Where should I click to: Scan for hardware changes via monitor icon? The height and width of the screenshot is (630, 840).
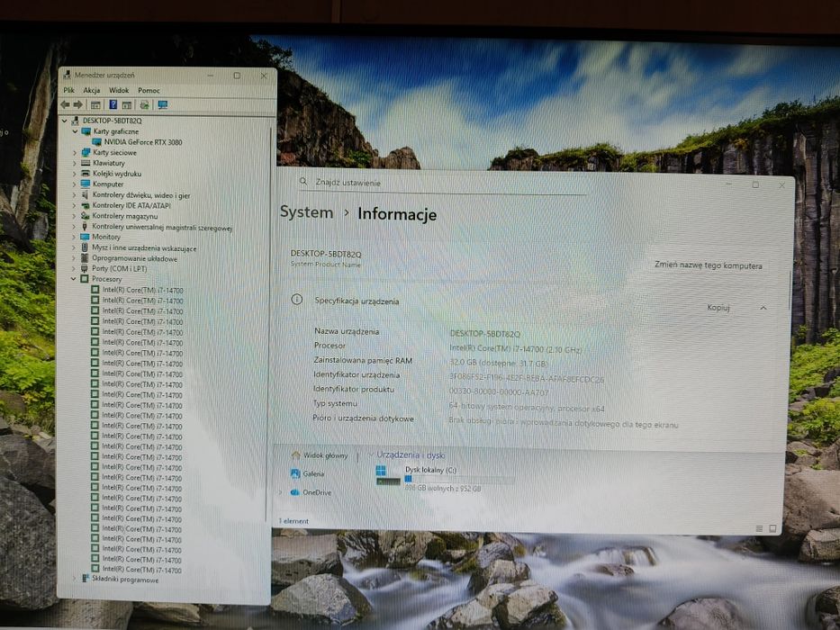point(162,105)
